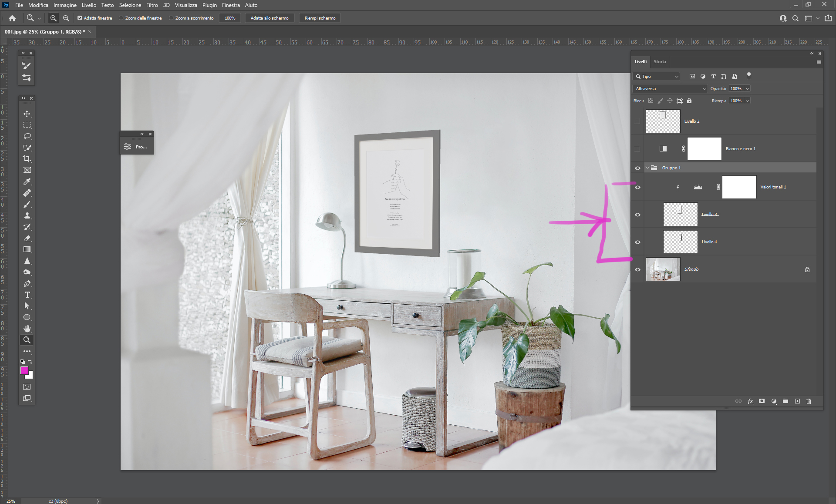Uncheck Adatta finestre checkbox
The width and height of the screenshot is (836, 504).
coord(80,18)
